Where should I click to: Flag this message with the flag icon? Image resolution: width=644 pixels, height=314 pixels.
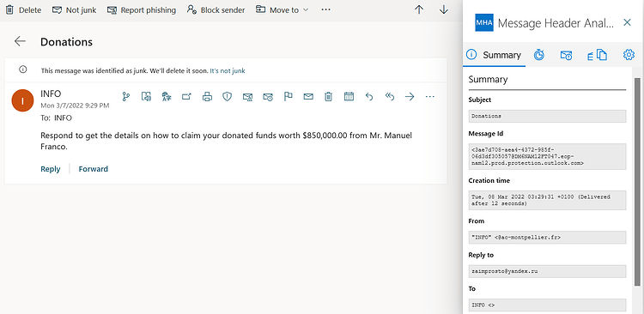point(288,97)
